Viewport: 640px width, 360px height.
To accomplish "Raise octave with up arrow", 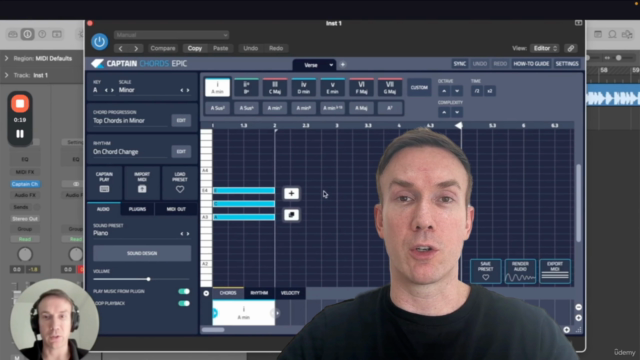I will [444, 91].
